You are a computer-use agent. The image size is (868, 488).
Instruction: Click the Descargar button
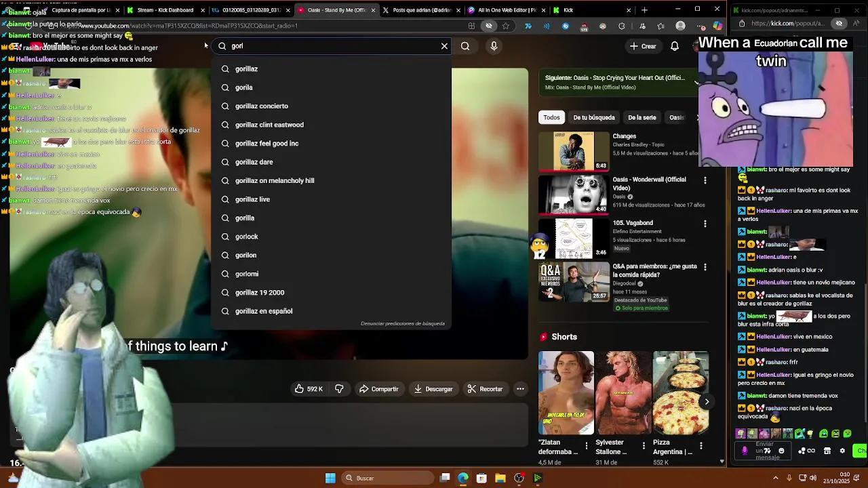pos(433,389)
